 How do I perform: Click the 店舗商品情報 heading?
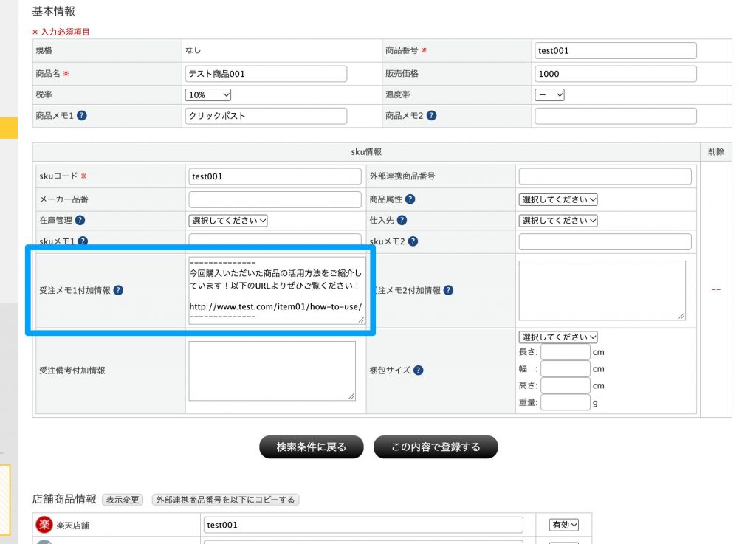tap(64, 499)
